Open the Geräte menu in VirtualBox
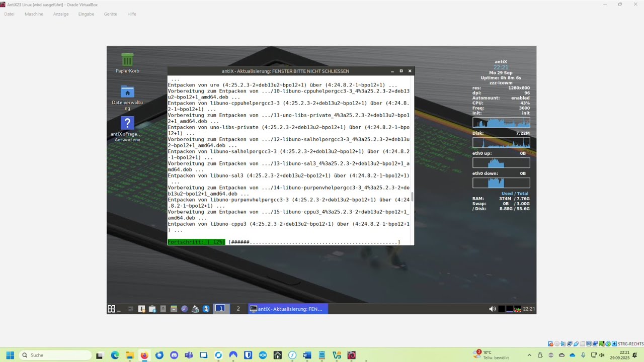Screen dimensions: 644x362 (x=110, y=14)
